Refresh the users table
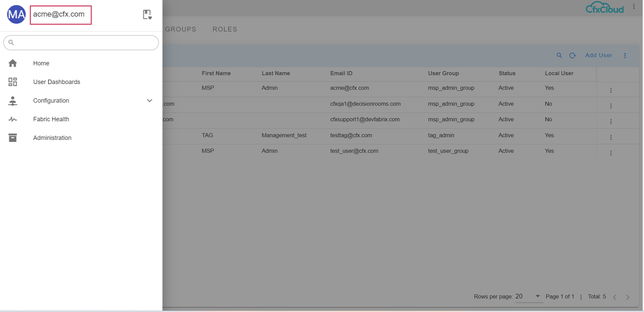The height and width of the screenshot is (312, 644). (573, 56)
